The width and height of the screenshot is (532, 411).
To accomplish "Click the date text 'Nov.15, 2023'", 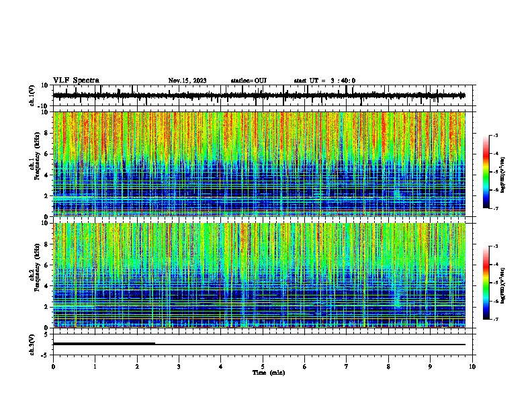I will (187, 81).
